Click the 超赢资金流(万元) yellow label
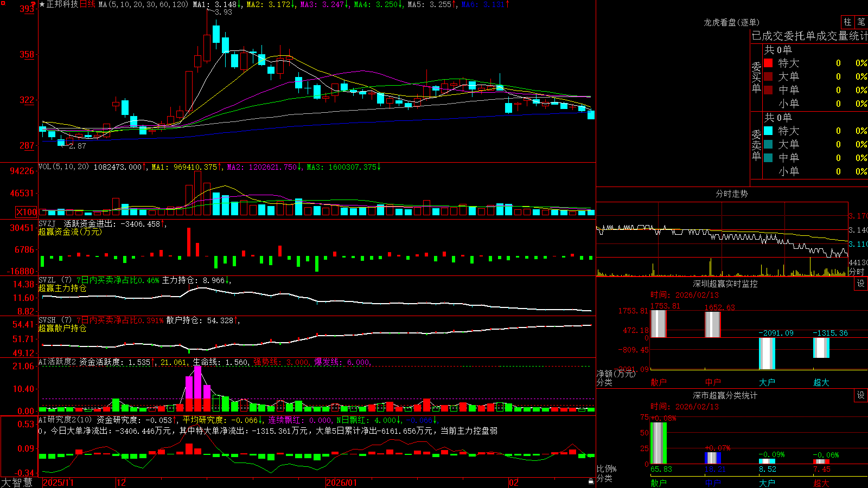This screenshot has width=868, height=488. click(70, 232)
